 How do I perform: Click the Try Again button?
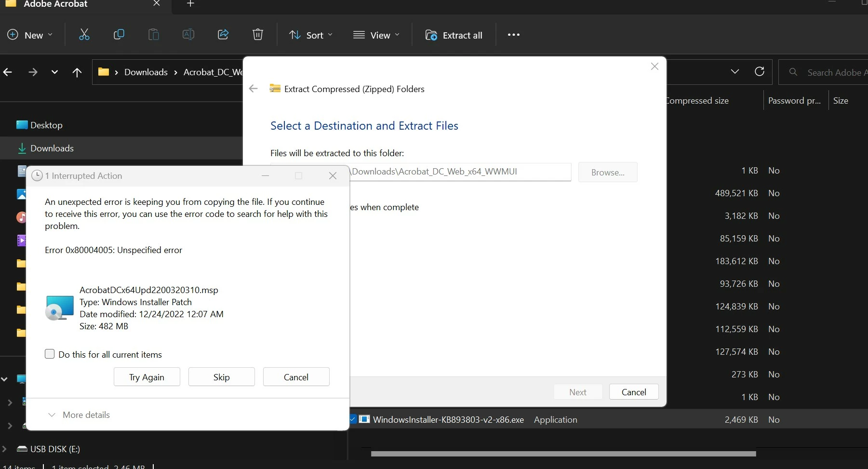(147, 377)
